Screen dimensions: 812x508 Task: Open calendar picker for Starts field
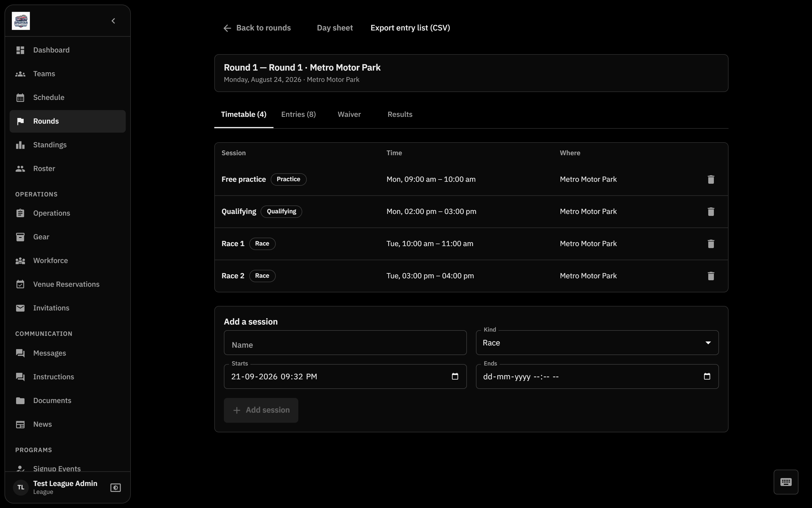[x=455, y=376]
